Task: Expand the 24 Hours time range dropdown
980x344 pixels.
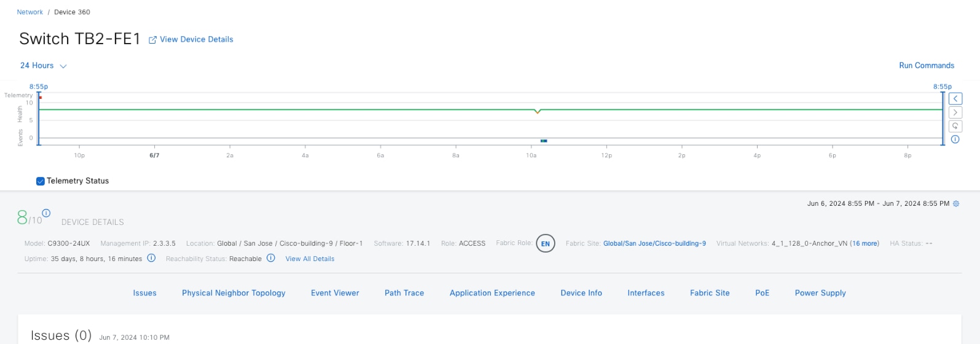Action: coord(43,66)
